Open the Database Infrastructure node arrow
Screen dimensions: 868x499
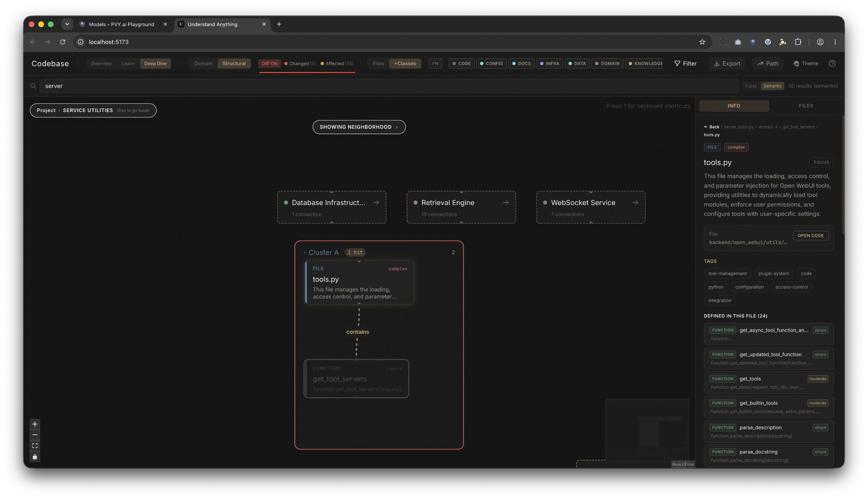tap(376, 203)
